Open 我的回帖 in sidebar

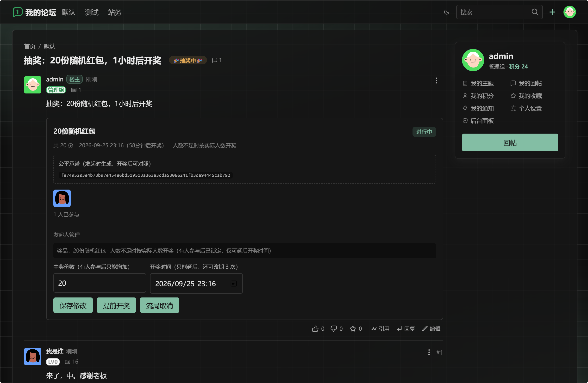point(526,83)
